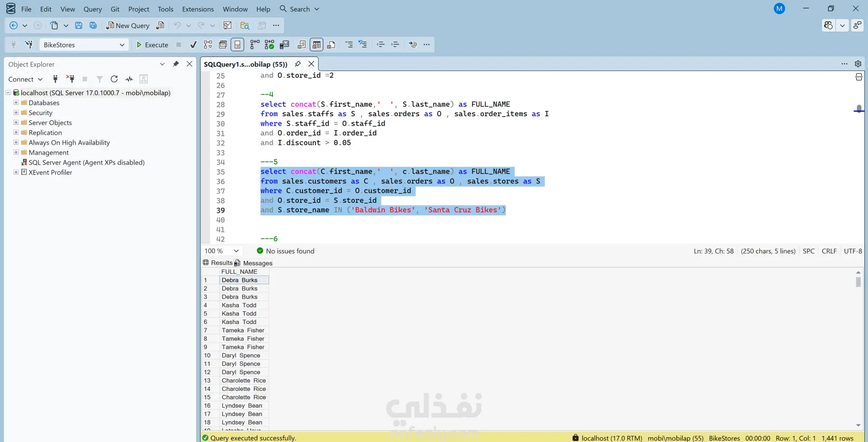Image resolution: width=868 pixels, height=442 pixels.
Task: Refresh the Object Explorer tree
Action: [x=114, y=79]
